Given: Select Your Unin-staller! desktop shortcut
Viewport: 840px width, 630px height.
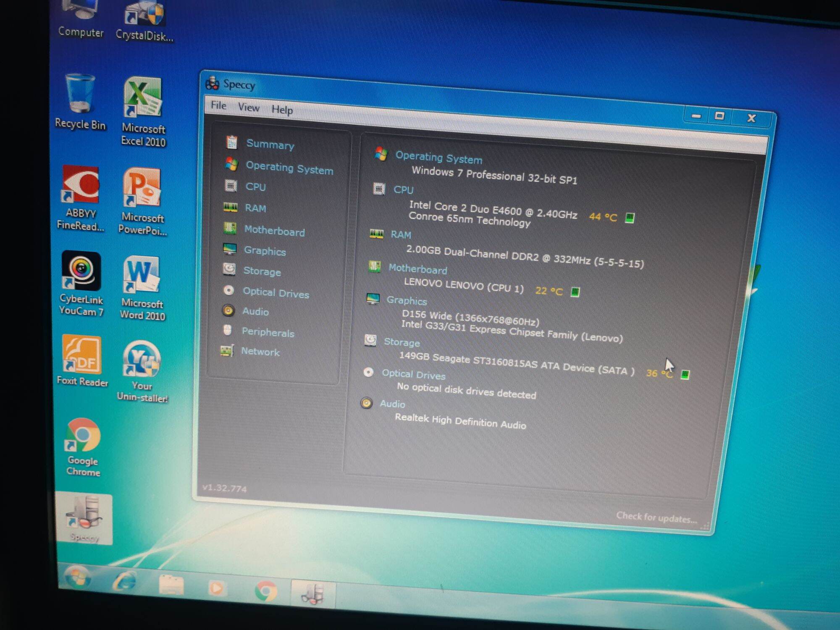Looking at the screenshot, I should [x=142, y=372].
